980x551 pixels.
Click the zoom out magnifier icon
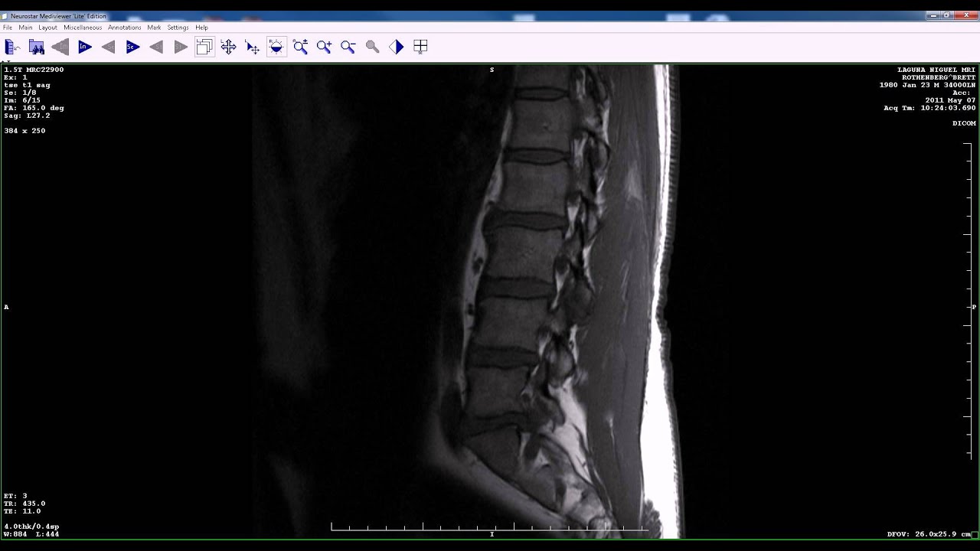point(348,47)
